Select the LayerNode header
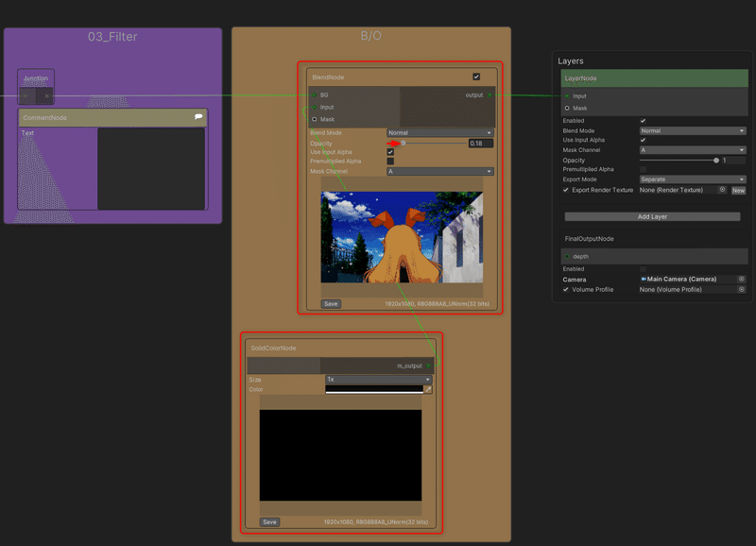 click(654, 78)
